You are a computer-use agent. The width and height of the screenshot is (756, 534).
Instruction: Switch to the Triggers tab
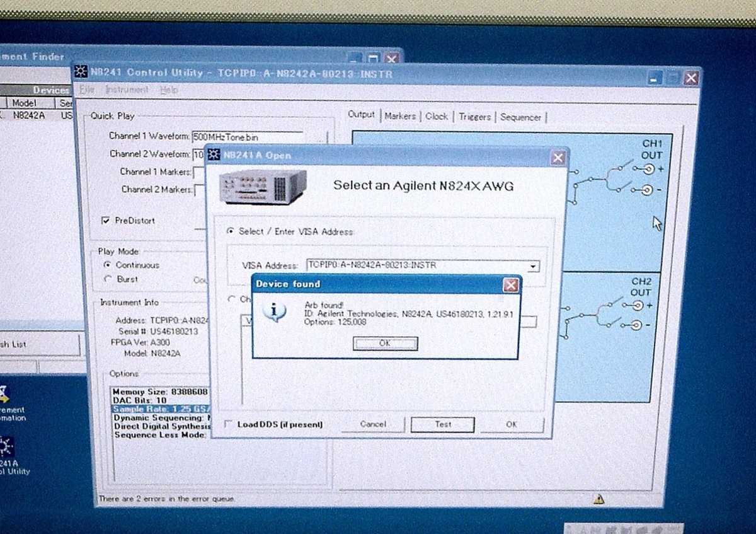click(474, 117)
